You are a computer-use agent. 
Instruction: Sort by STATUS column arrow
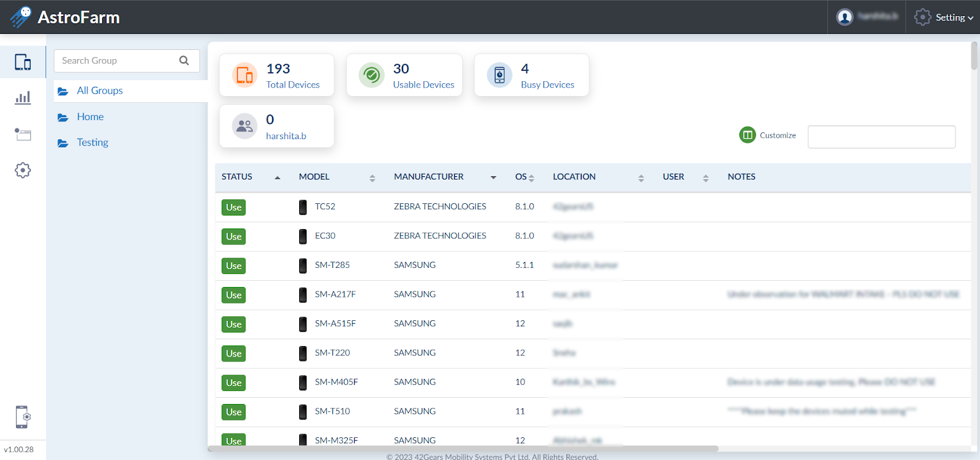tap(277, 177)
